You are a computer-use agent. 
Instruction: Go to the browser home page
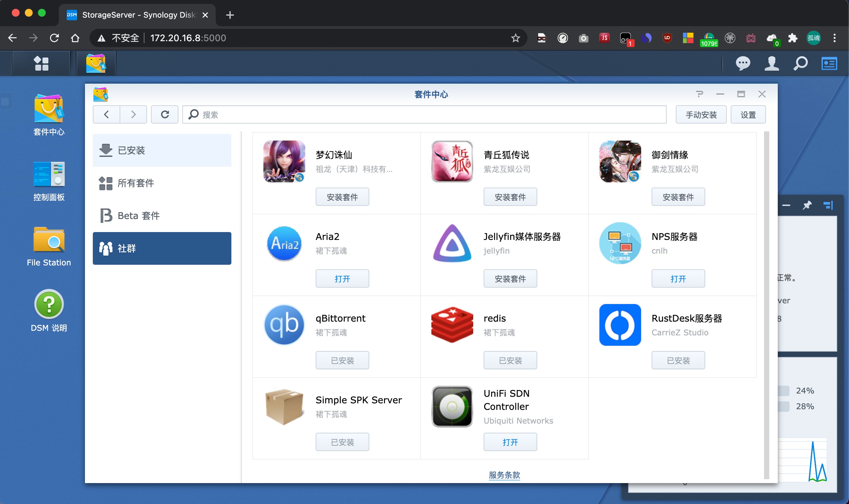(x=75, y=38)
